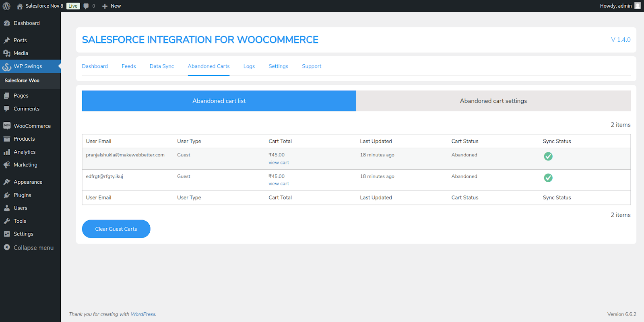Click the WooCommerce icon in sidebar
The image size is (644, 322).
click(7, 126)
